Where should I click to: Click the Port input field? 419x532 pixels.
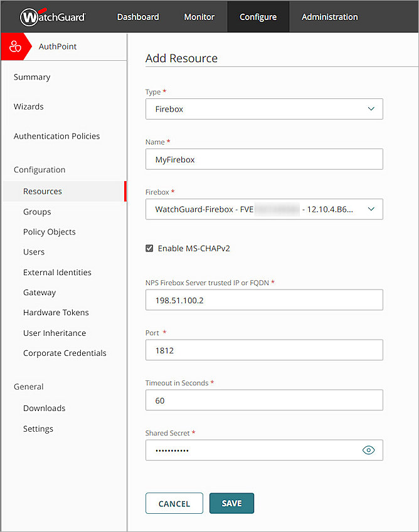tap(264, 350)
